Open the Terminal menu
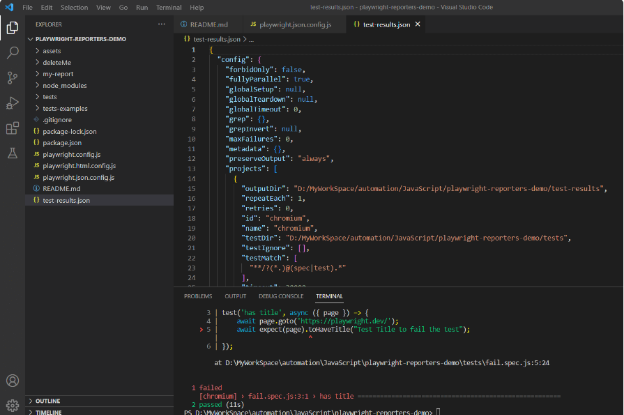624x415 pixels. pos(169,7)
